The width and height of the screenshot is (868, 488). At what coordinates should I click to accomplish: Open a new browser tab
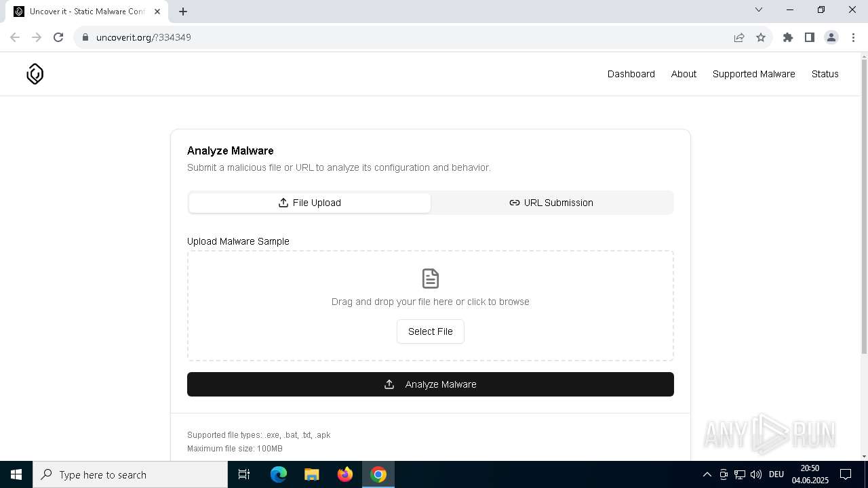coord(183,12)
